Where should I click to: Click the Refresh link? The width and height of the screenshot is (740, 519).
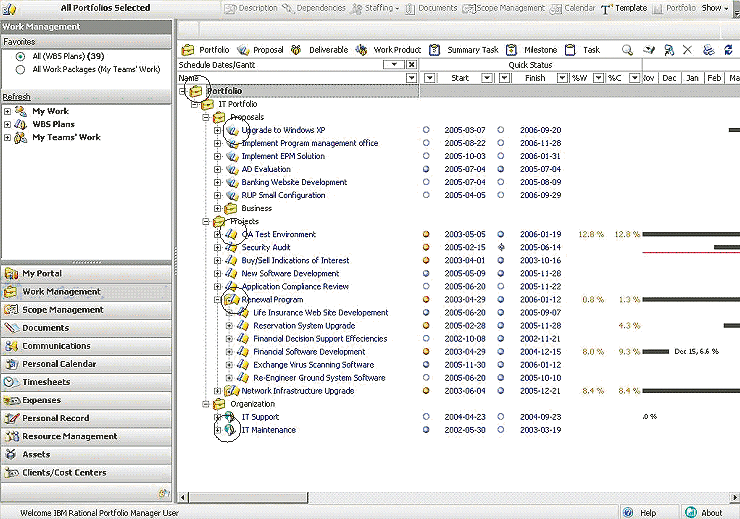[x=17, y=97]
